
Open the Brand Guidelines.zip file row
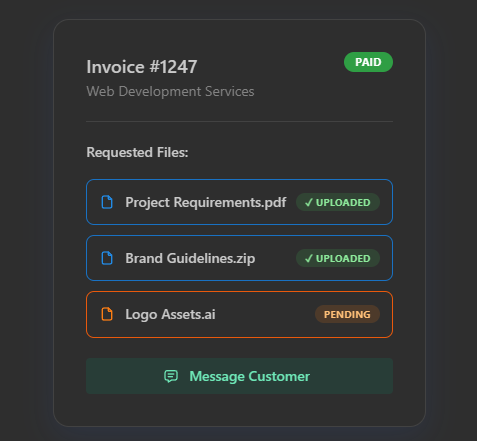click(x=239, y=258)
